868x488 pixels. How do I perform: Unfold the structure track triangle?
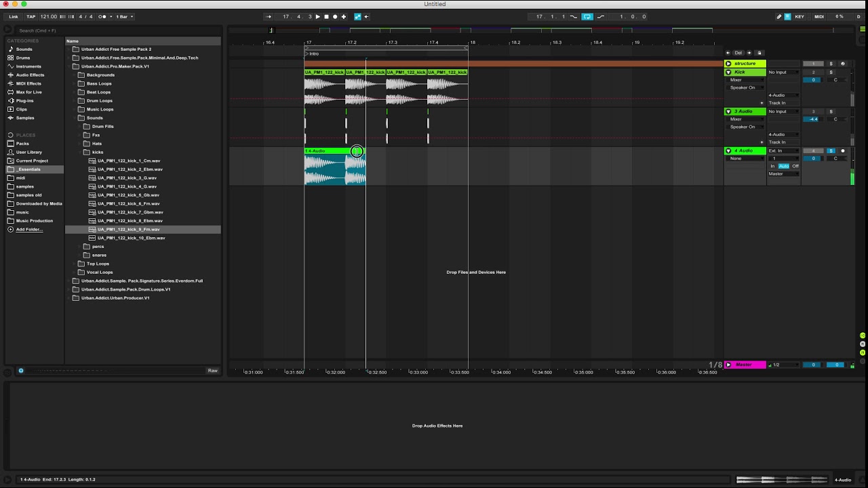pos(728,63)
